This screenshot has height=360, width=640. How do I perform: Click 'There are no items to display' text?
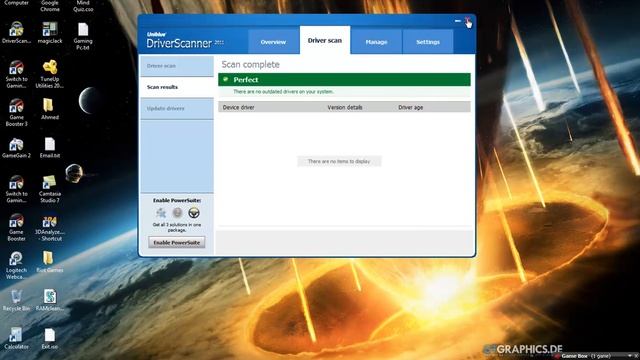coord(339,161)
